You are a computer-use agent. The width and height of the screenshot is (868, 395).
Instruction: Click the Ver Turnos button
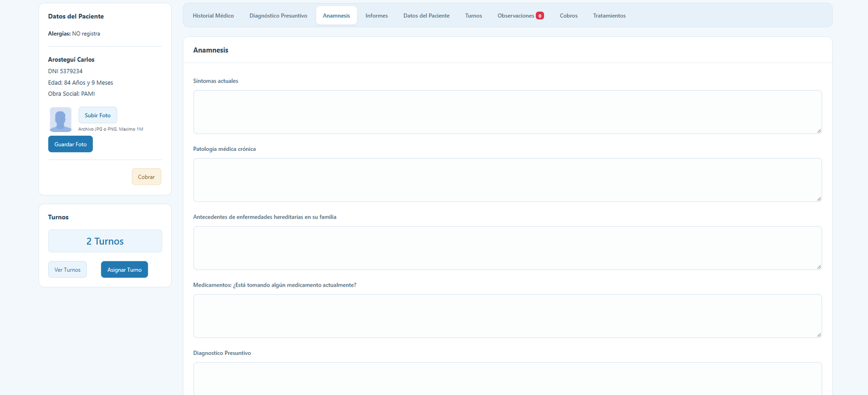(67, 270)
